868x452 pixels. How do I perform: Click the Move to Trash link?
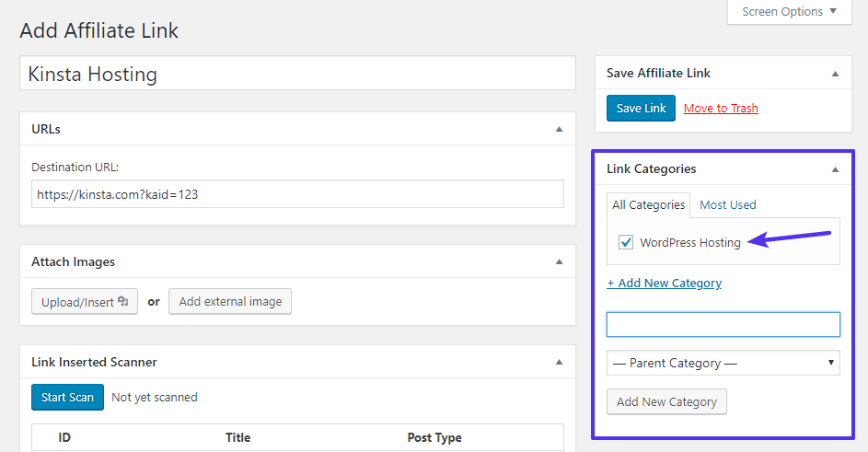(721, 109)
